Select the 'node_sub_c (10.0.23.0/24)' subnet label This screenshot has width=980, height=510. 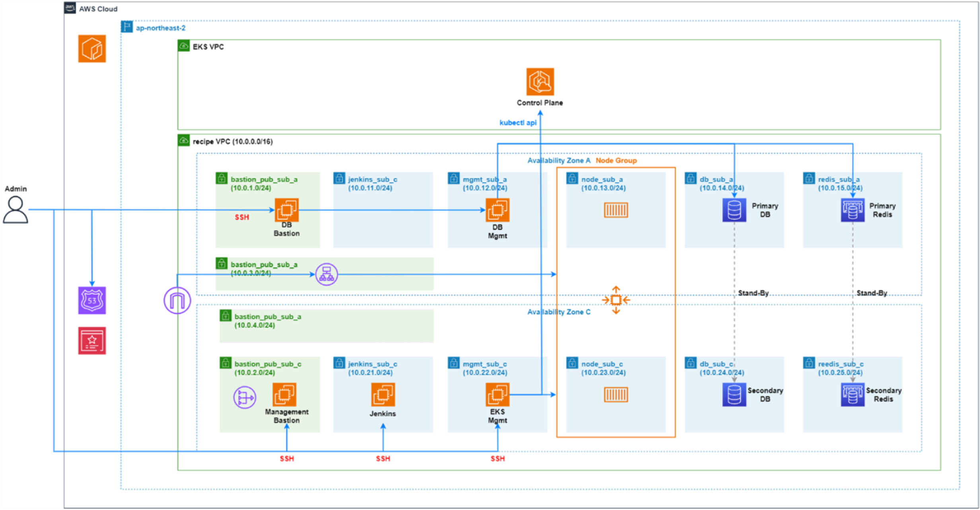603,368
